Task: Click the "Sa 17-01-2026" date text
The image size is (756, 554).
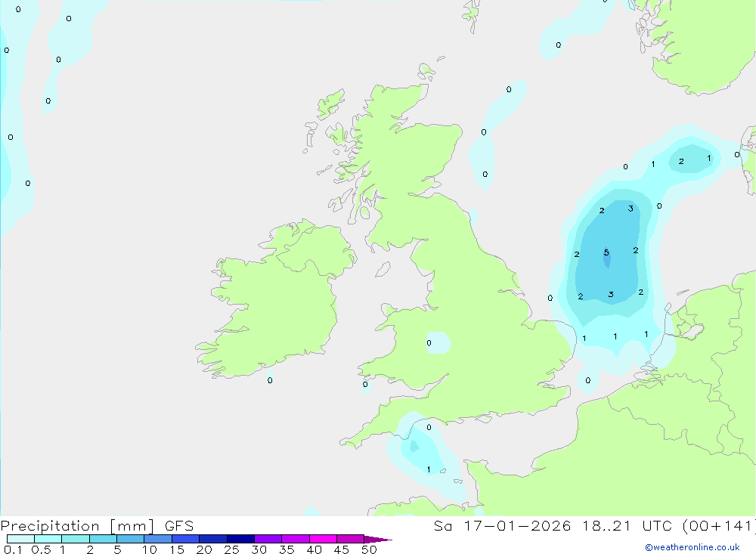Action: point(503,526)
